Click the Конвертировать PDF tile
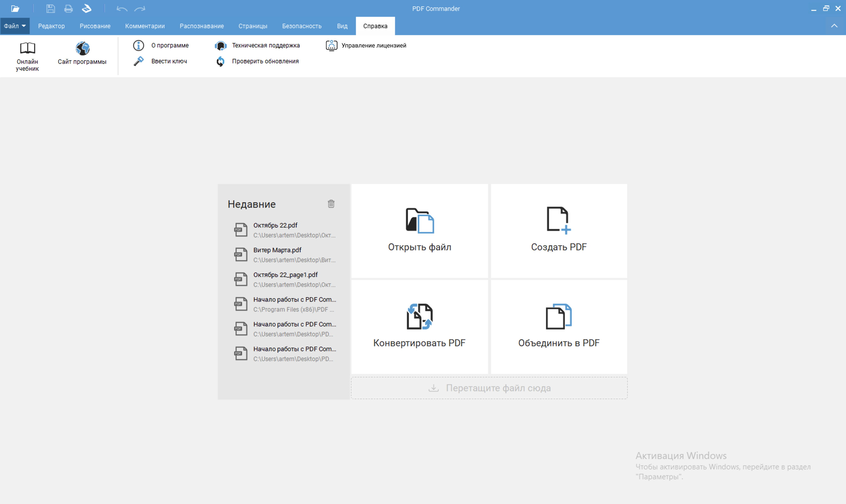This screenshot has height=504, width=846. click(420, 327)
